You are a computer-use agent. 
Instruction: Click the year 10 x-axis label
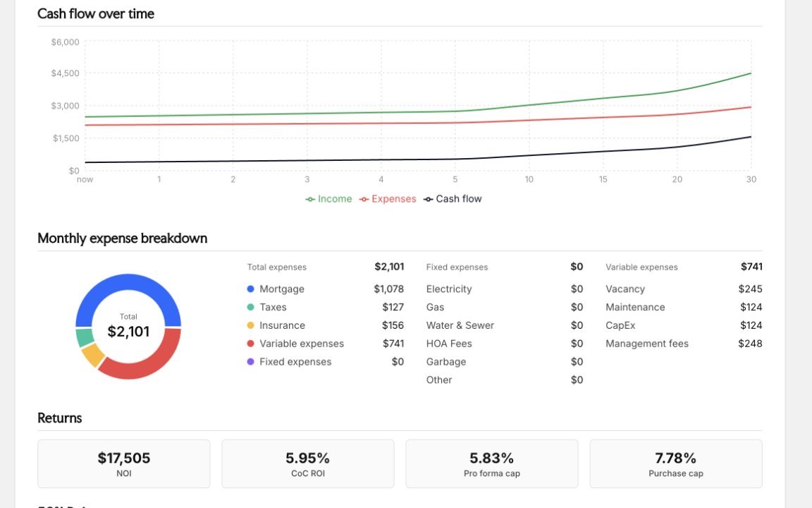point(529,179)
